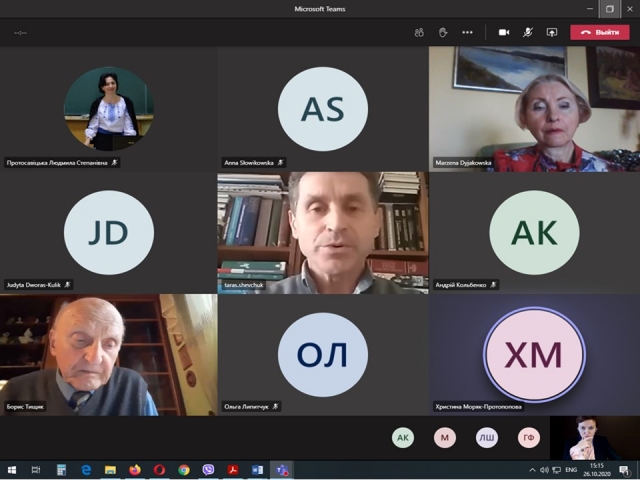Viewport: 640px width, 480px height.
Task: Toggle the camera on or off
Action: [504, 32]
